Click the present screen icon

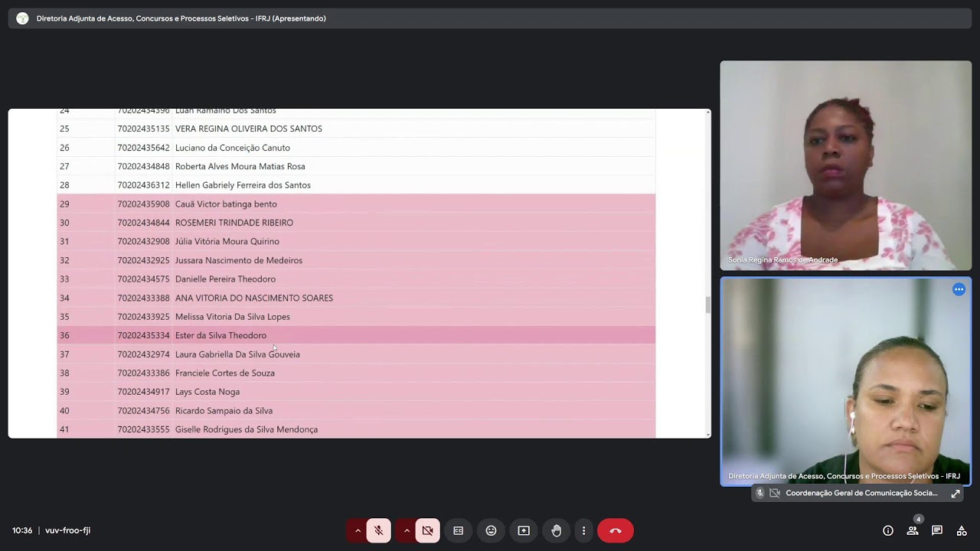point(524,530)
